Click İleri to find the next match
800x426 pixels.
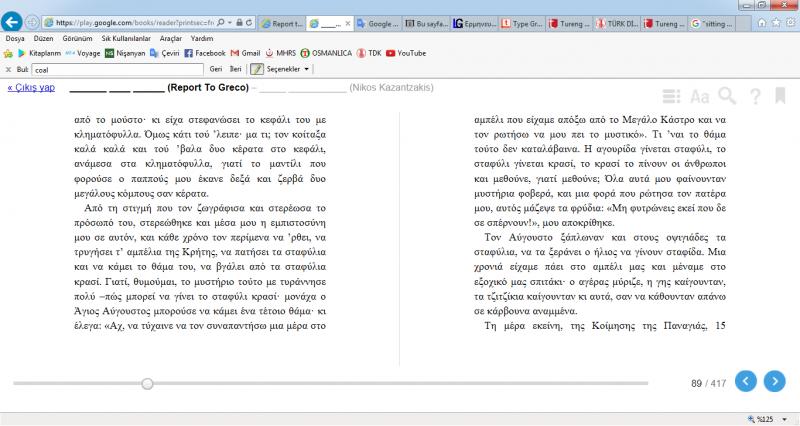(235, 69)
